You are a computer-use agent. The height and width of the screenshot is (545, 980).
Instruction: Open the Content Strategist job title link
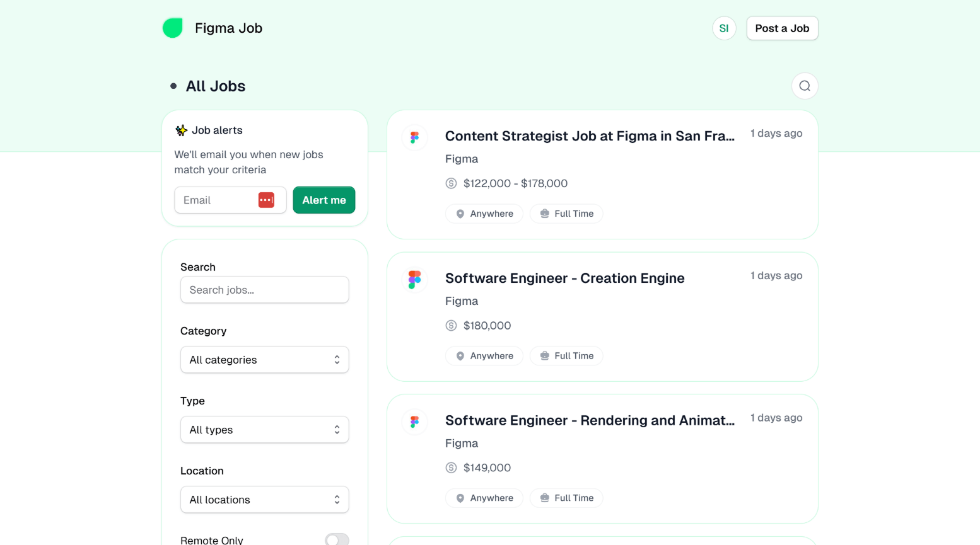click(x=589, y=136)
